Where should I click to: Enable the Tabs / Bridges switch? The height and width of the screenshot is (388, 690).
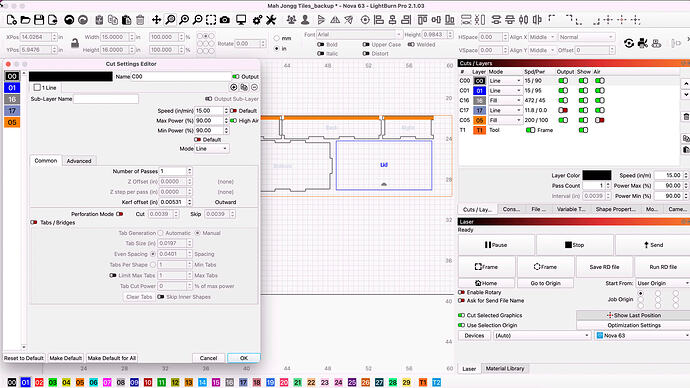tap(34, 223)
